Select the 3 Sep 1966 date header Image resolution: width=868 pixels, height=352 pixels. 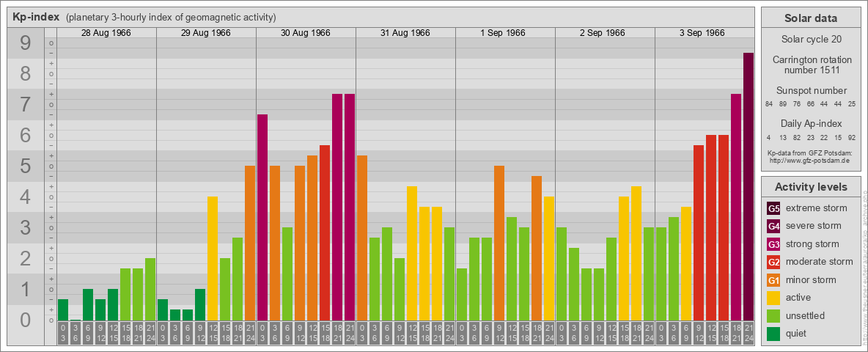(702, 33)
